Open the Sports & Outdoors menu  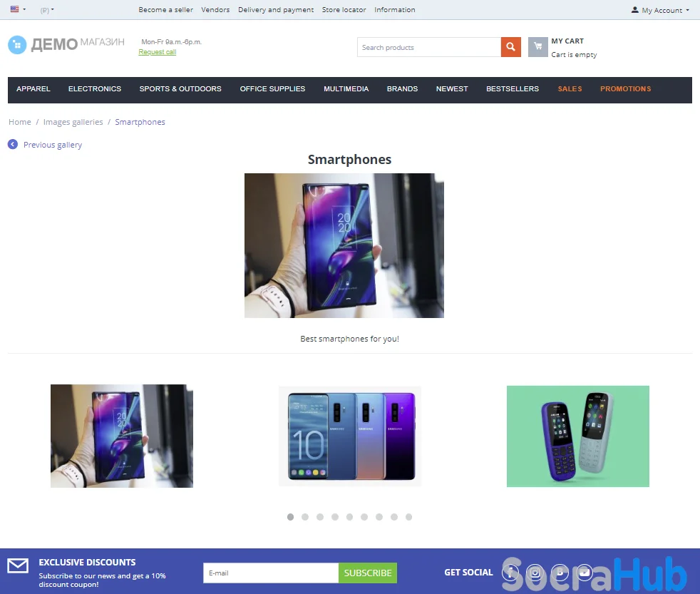click(180, 89)
